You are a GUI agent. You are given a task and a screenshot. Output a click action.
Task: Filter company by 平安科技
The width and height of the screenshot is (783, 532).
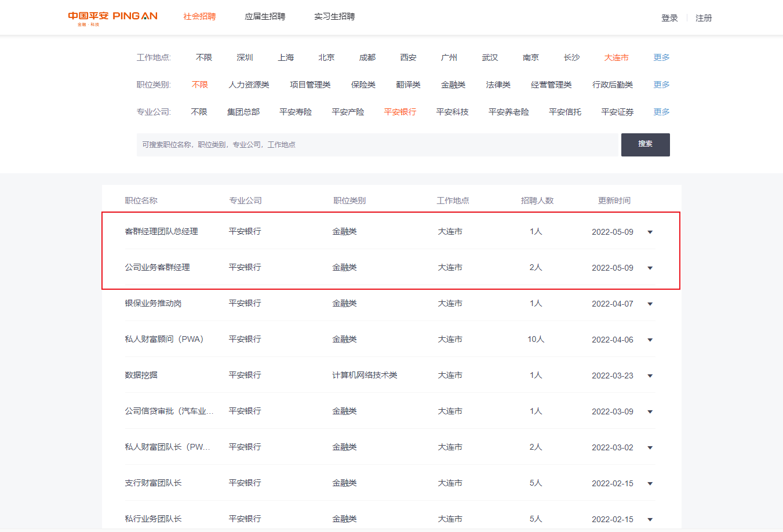[x=452, y=112]
